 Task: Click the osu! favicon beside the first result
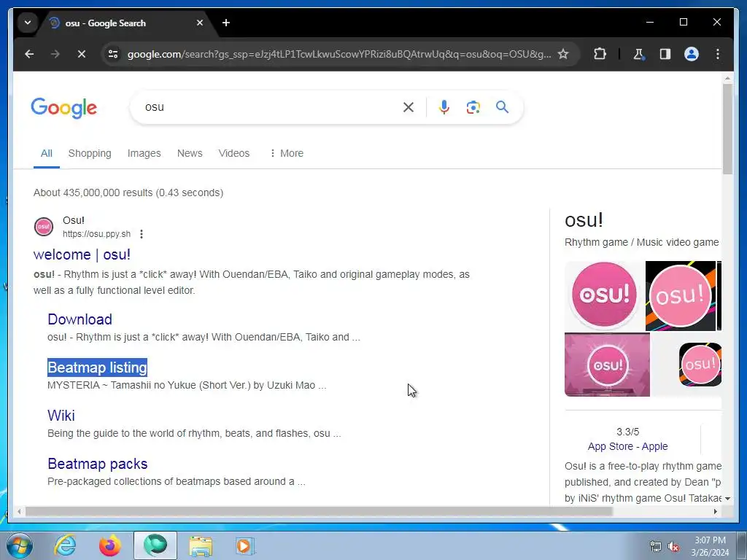point(43,227)
